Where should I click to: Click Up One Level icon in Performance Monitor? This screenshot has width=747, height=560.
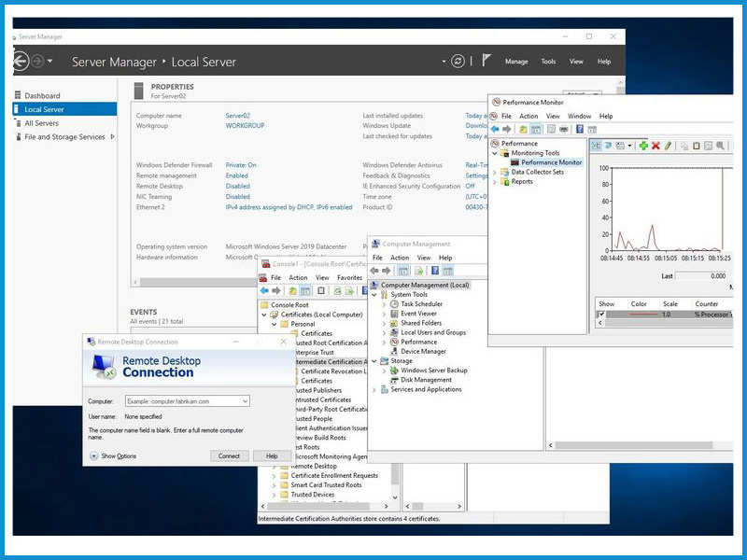click(x=523, y=129)
